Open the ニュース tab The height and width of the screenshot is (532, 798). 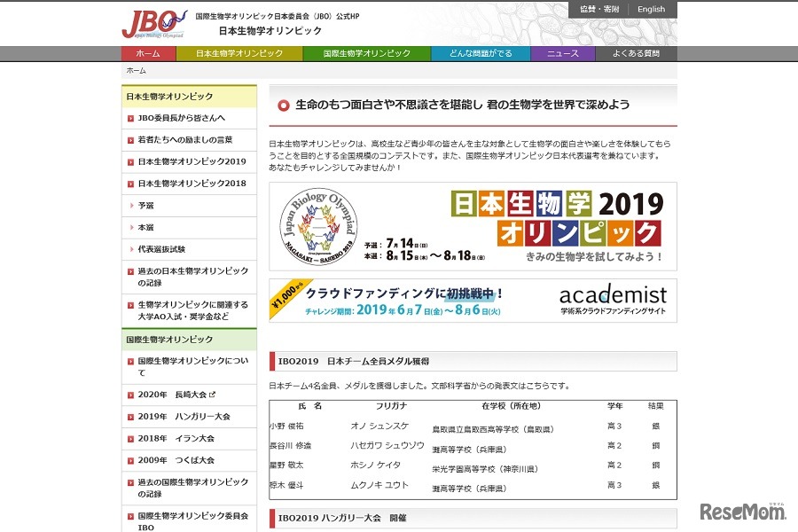point(561,52)
